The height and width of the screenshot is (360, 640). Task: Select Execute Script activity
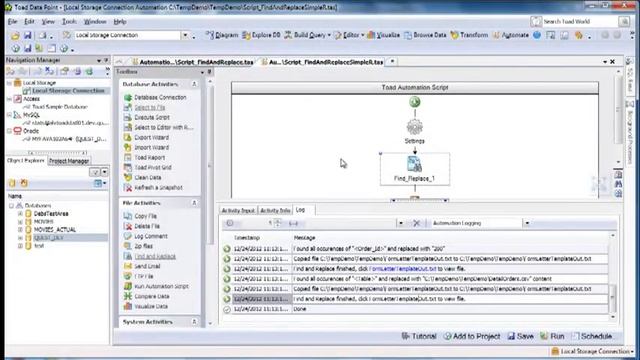(147, 118)
